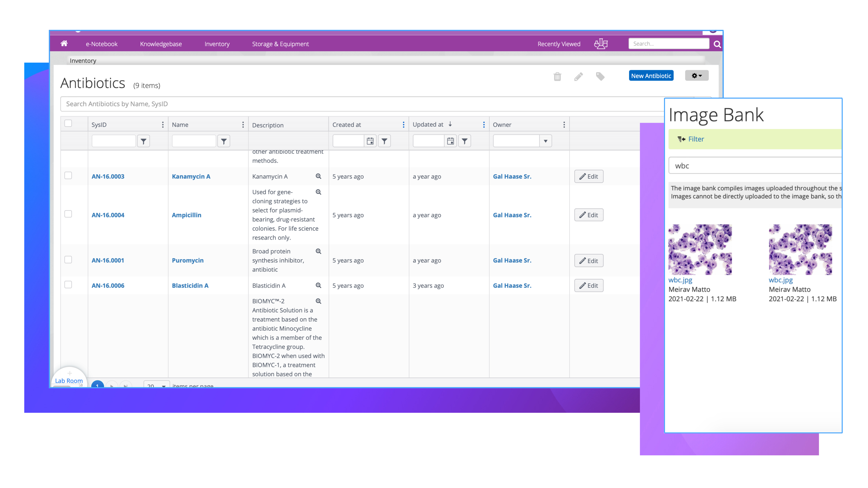Screen dimensions: 868x488
Task: Open the gear settings dropdown
Action: pos(697,75)
